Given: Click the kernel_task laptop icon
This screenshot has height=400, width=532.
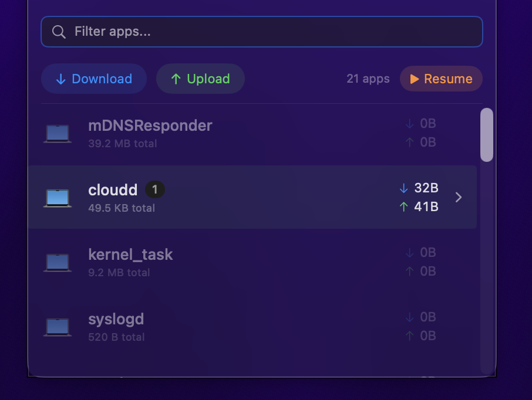Looking at the screenshot, I should coord(58,262).
